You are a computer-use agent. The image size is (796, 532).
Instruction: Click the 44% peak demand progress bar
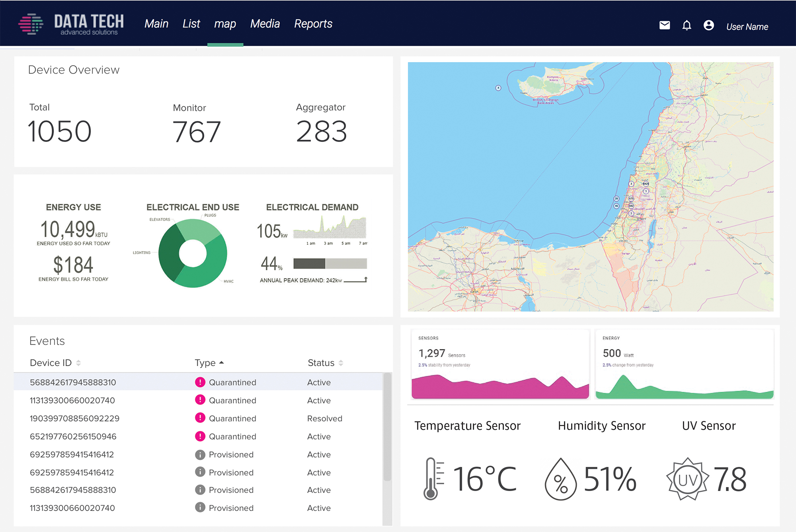pos(330,263)
